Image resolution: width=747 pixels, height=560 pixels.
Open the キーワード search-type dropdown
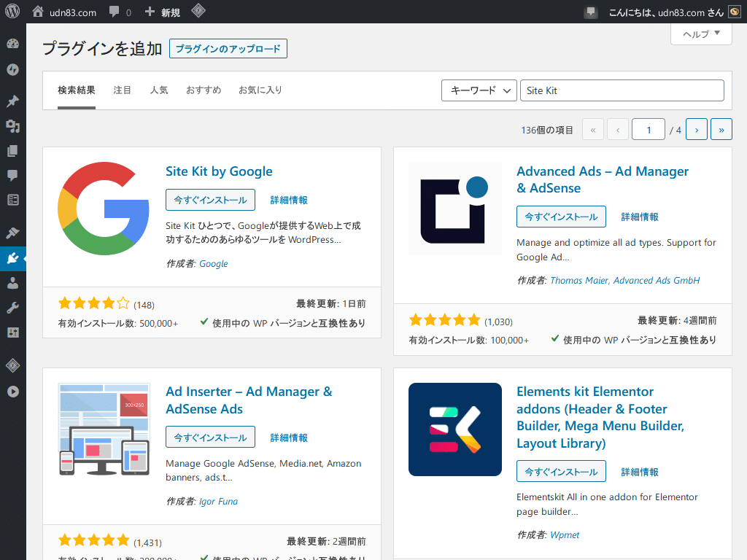[x=479, y=90]
